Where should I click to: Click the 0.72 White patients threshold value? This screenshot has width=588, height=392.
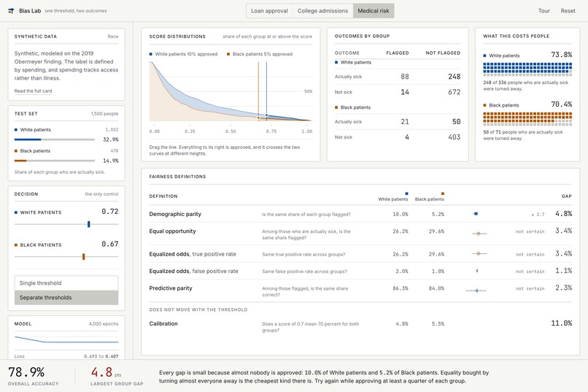pyautogui.click(x=110, y=212)
